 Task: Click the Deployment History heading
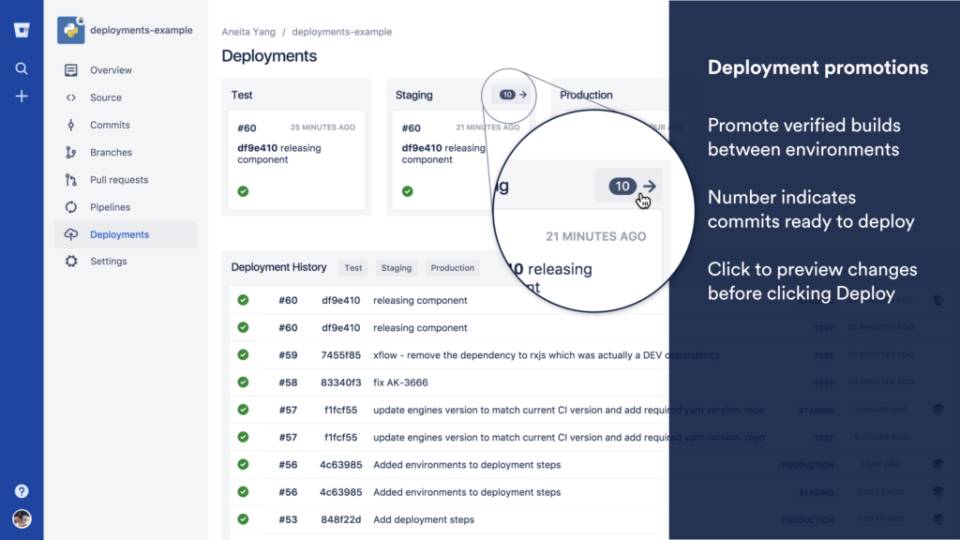(x=279, y=267)
